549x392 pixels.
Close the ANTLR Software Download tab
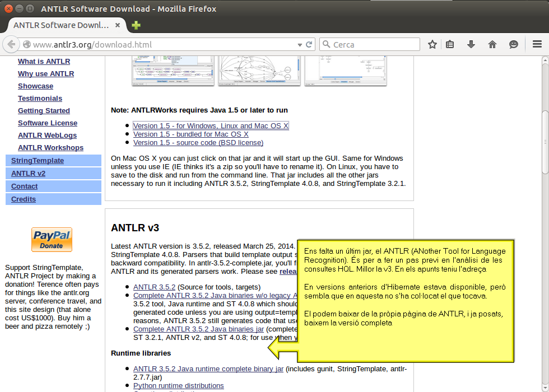pos(118,25)
